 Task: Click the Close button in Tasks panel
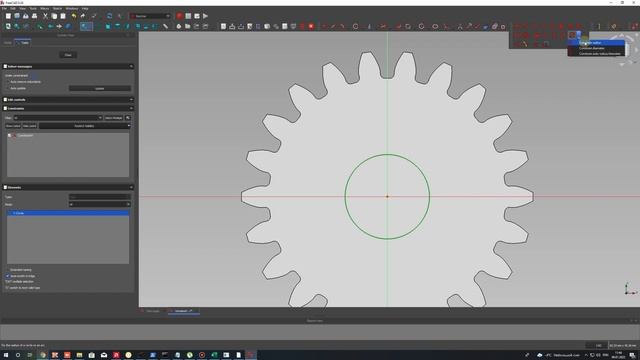(68, 55)
